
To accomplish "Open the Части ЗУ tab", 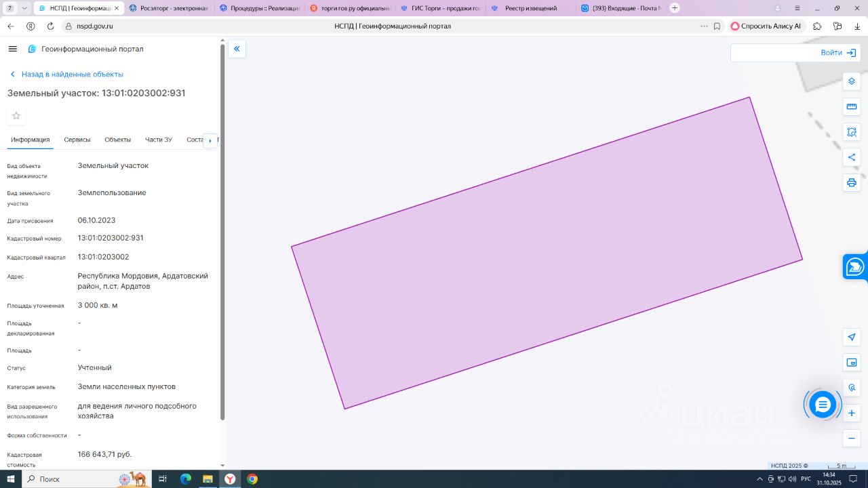I will pyautogui.click(x=159, y=140).
